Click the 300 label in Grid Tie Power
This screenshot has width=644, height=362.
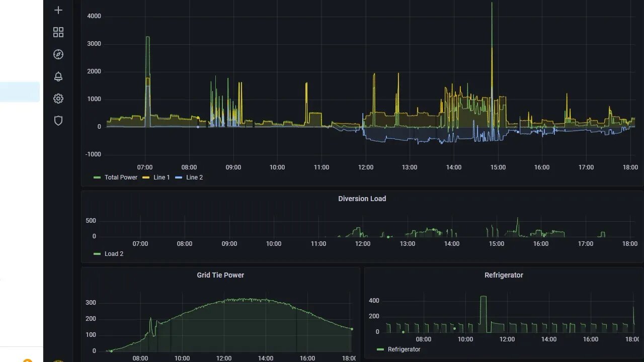pos(91,303)
